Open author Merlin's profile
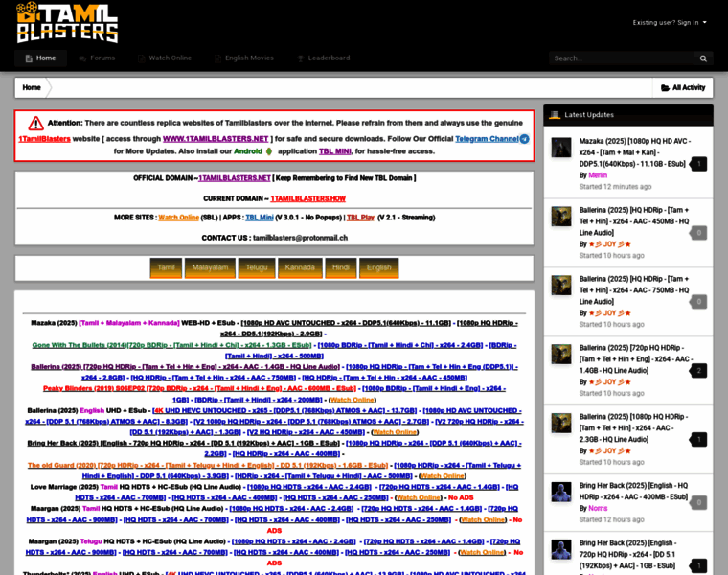 click(598, 175)
